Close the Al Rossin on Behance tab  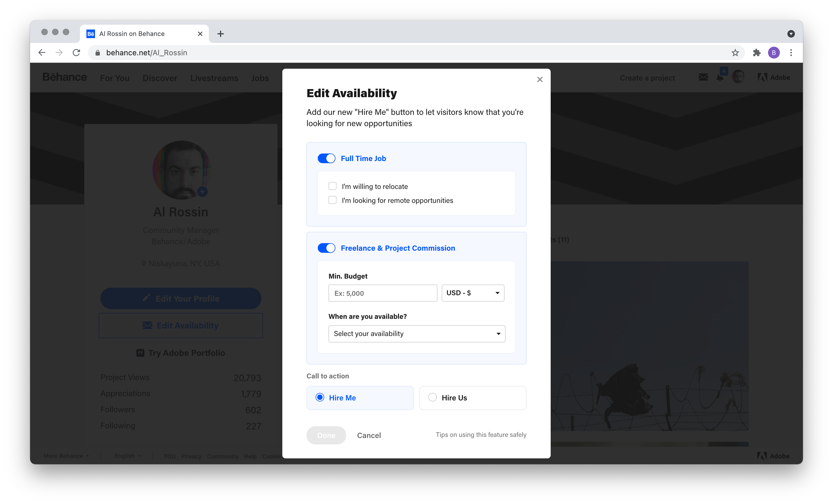click(x=200, y=34)
